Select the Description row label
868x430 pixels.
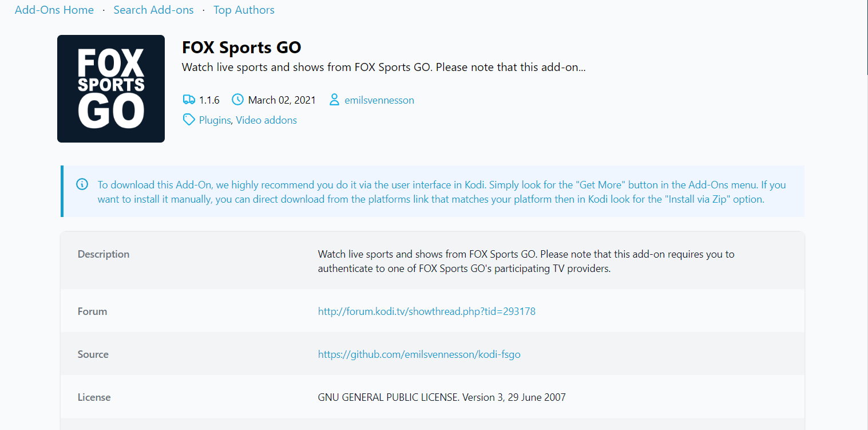point(103,254)
